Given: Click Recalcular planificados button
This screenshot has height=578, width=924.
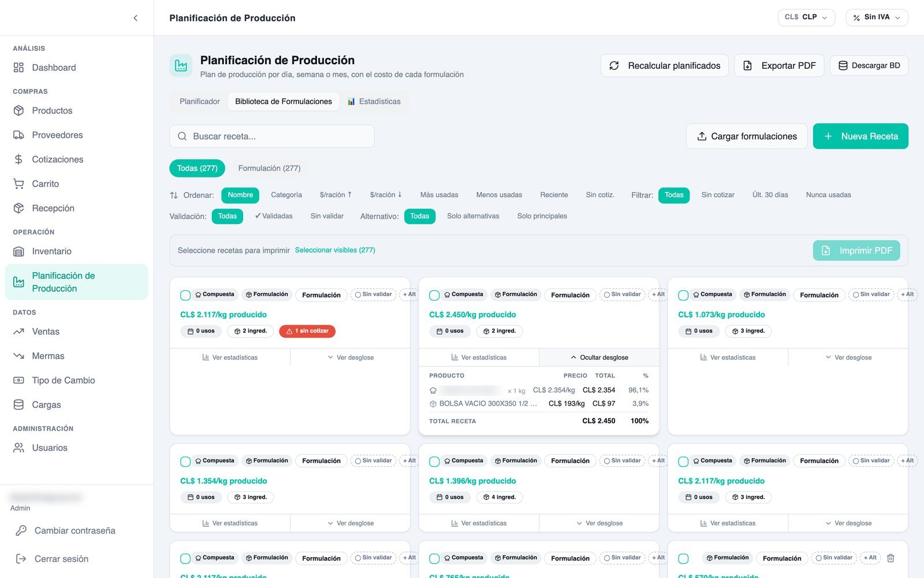Looking at the screenshot, I should coord(665,65).
